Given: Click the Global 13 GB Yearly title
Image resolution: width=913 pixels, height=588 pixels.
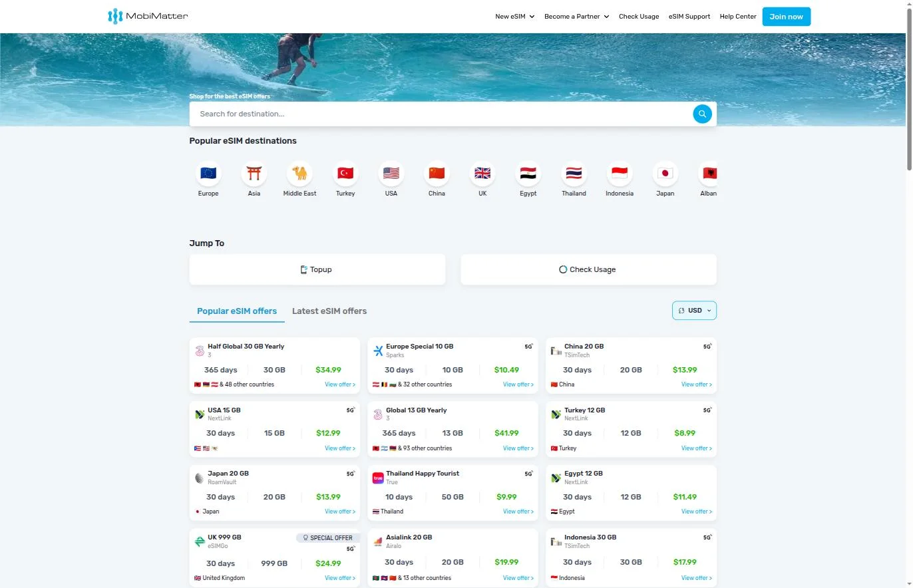Looking at the screenshot, I should point(417,410).
